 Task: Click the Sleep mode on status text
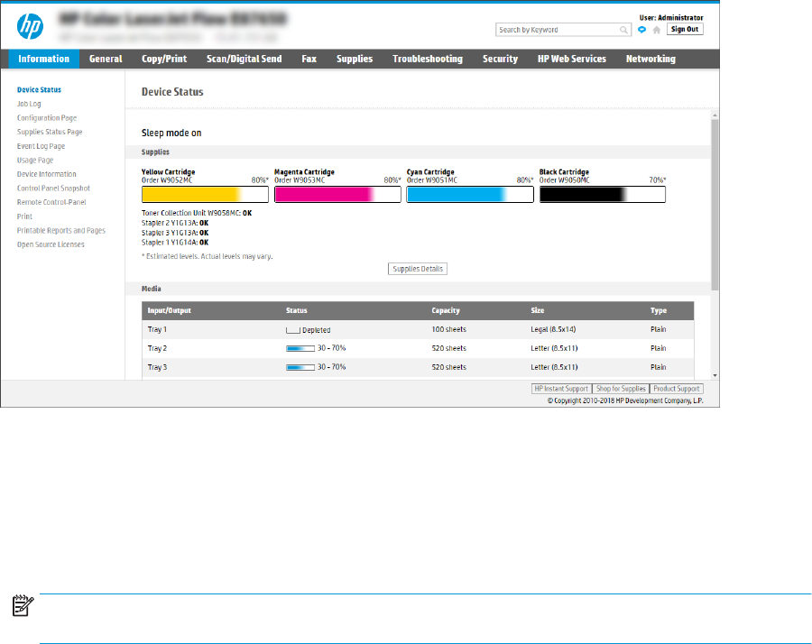point(171,133)
